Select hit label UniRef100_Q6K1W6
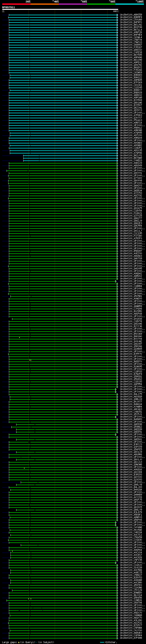 pyautogui.click(x=131, y=103)
